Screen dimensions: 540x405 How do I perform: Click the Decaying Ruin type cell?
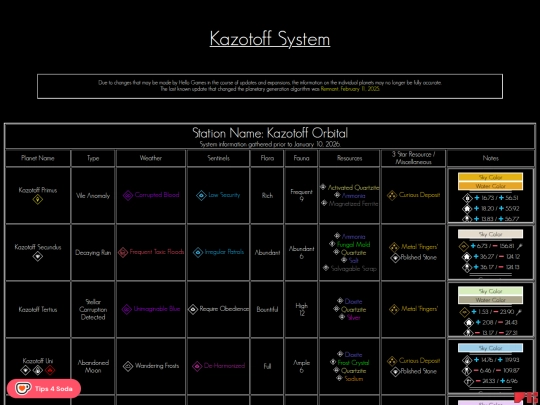point(93,252)
